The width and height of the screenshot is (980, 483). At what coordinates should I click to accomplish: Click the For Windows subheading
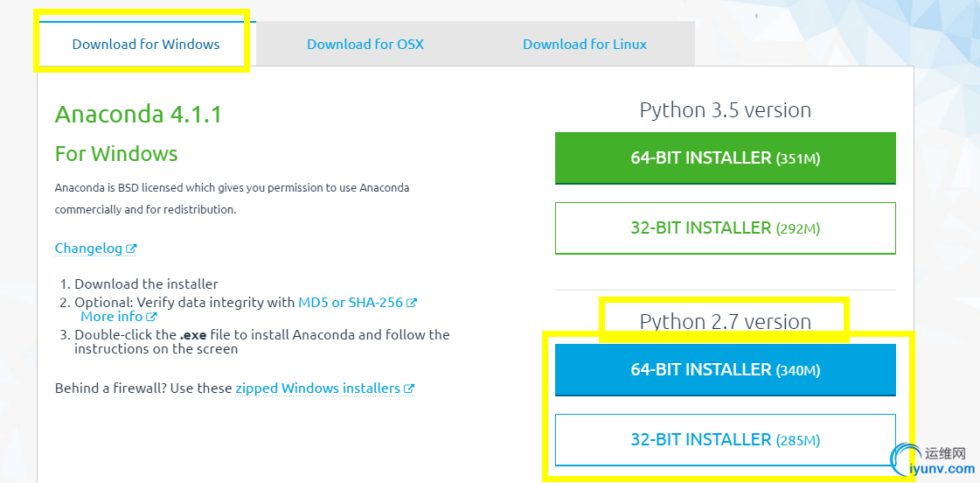[x=116, y=154]
